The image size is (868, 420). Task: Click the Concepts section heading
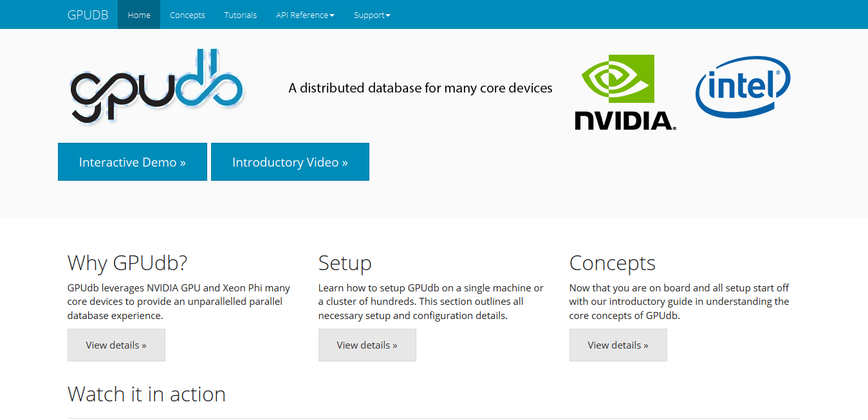click(612, 263)
